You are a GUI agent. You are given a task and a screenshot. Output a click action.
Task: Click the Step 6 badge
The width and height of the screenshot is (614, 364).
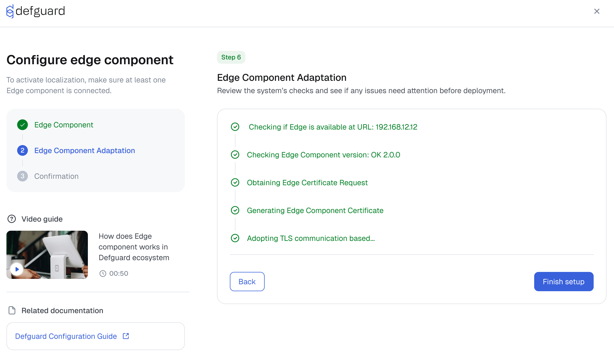(231, 57)
